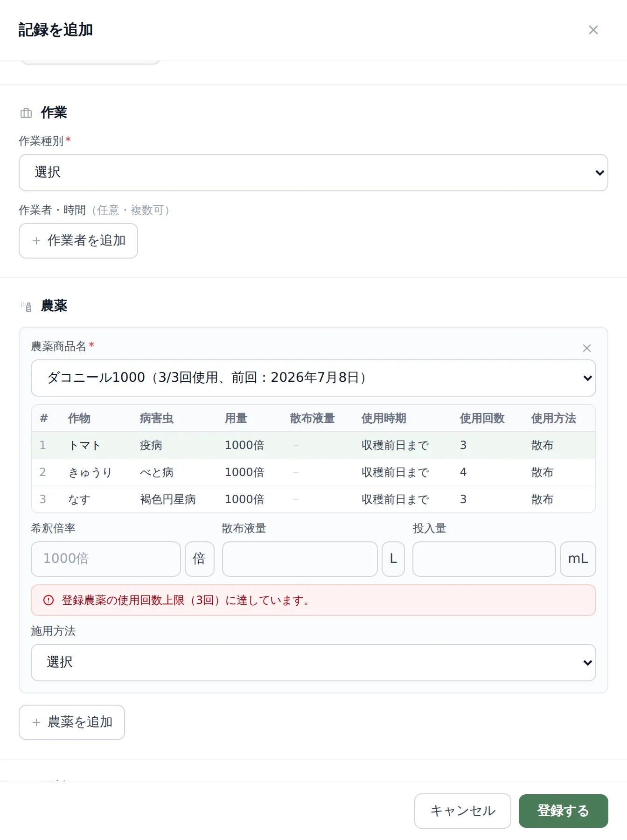Click the べと病 cell
This screenshot has height=840, width=627.
pos(157,473)
